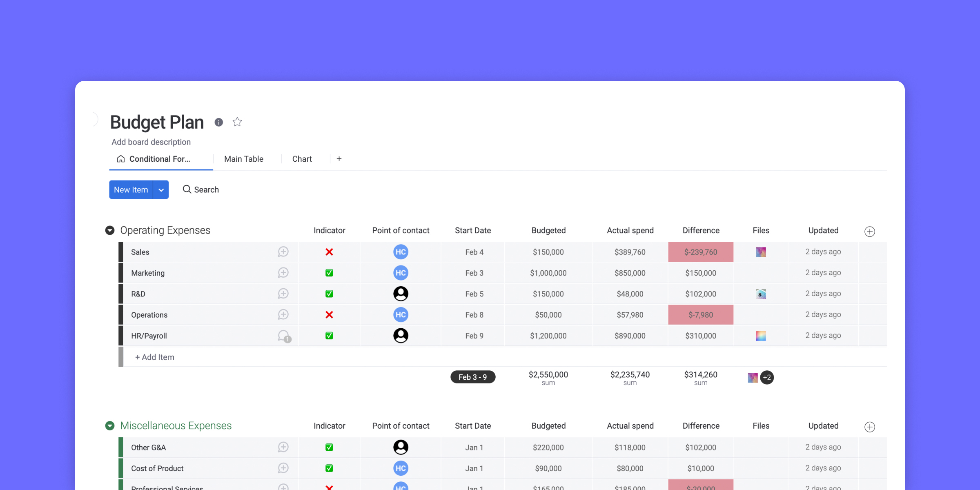Switch to the Chart tab
The width and height of the screenshot is (980, 490).
coord(303,158)
